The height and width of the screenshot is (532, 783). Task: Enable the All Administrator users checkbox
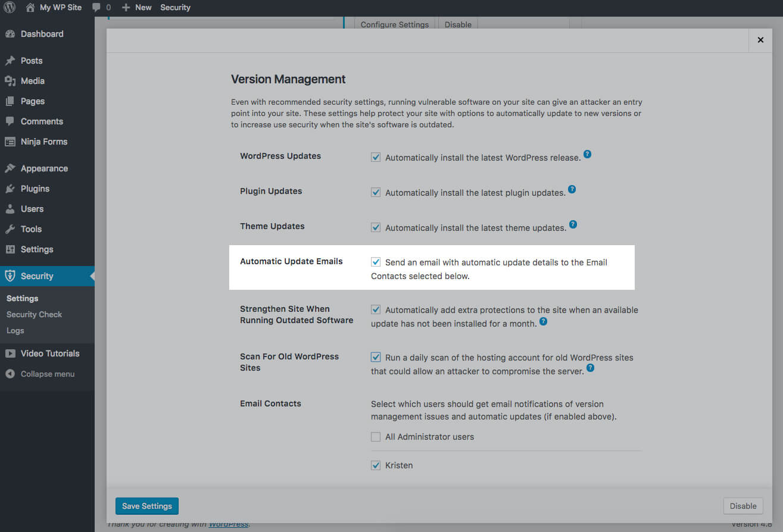[x=376, y=436]
